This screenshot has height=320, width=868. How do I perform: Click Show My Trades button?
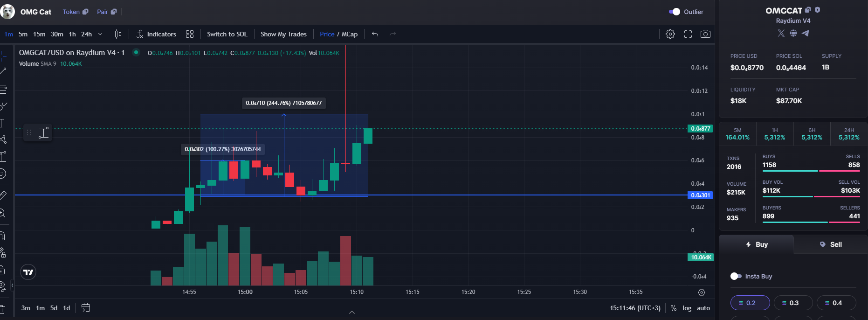tap(283, 34)
